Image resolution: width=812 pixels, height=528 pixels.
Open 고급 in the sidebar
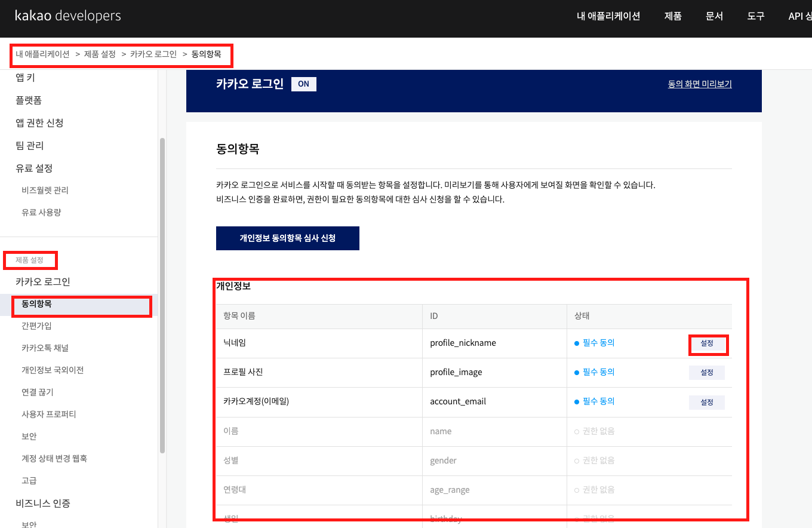(29, 480)
